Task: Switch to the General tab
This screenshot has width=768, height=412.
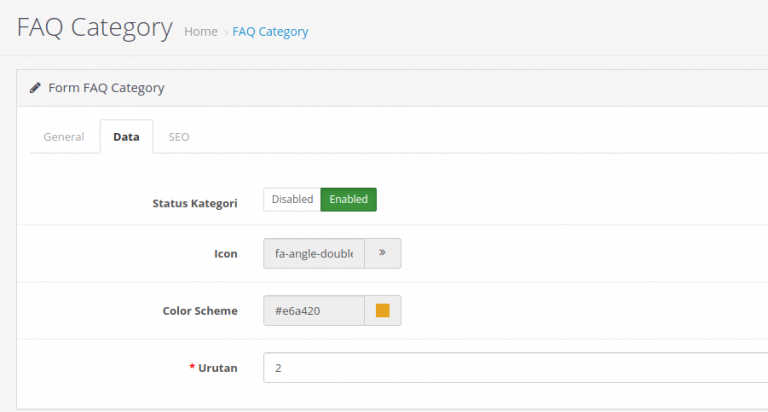Action: click(x=64, y=137)
